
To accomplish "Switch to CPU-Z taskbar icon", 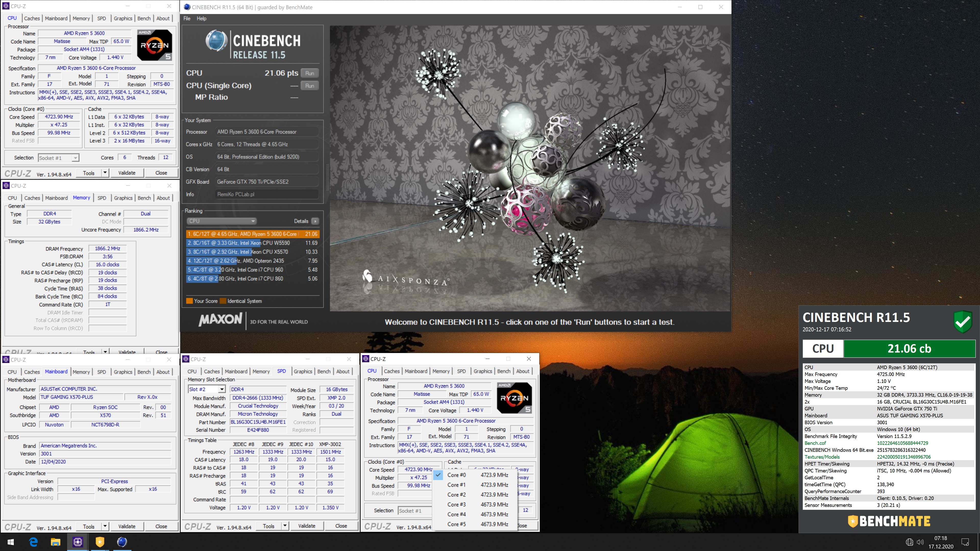I will point(78,542).
